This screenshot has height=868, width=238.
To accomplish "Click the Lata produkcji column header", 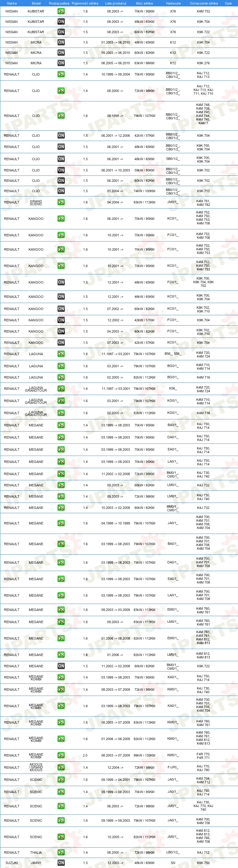I will (115, 3).
